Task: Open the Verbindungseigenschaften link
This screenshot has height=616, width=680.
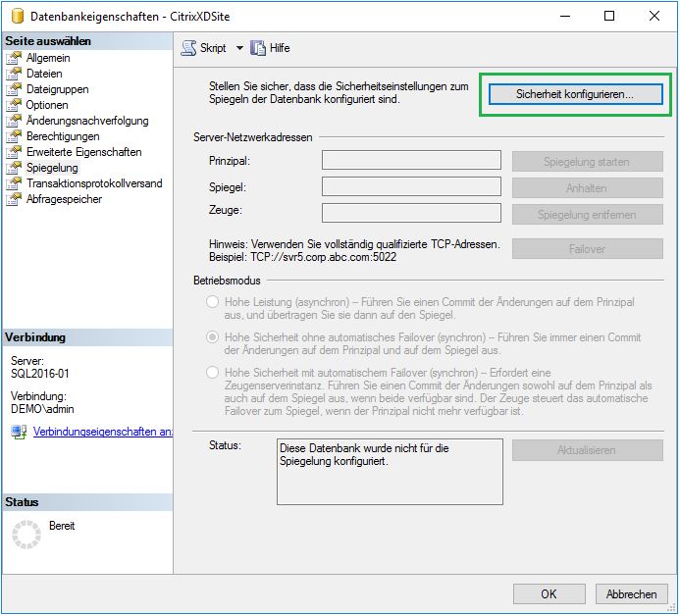Action: 103,432
